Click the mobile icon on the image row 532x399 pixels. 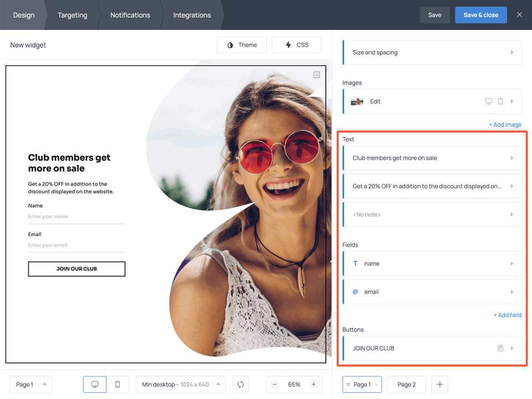tap(500, 101)
